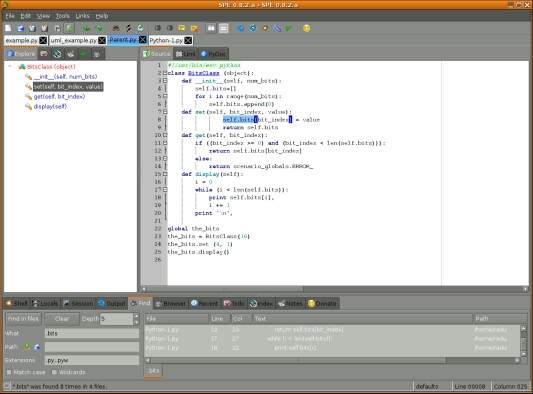Select get(self, bit_index) in the explorer tree
533x394 pixels.
[59, 97]
